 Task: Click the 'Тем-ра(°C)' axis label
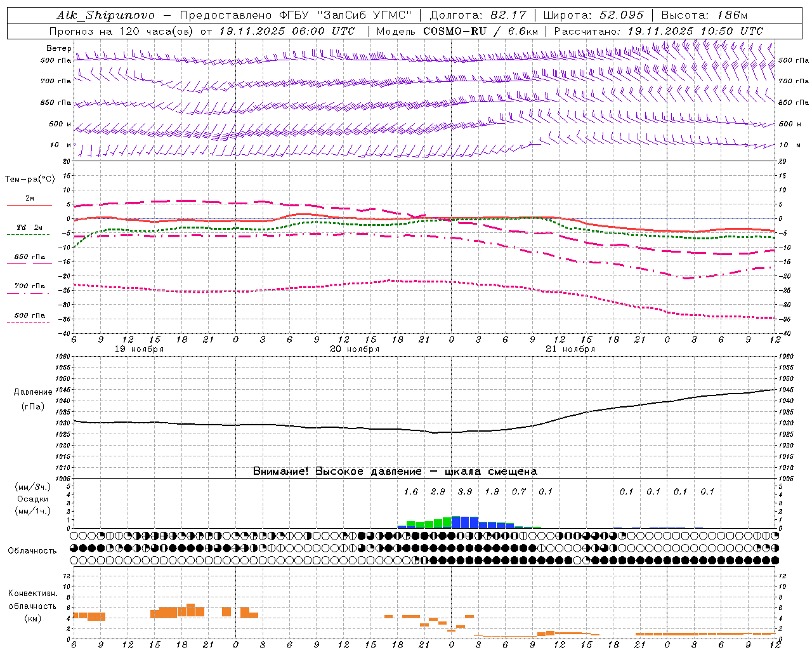click(x=30, y=180)
